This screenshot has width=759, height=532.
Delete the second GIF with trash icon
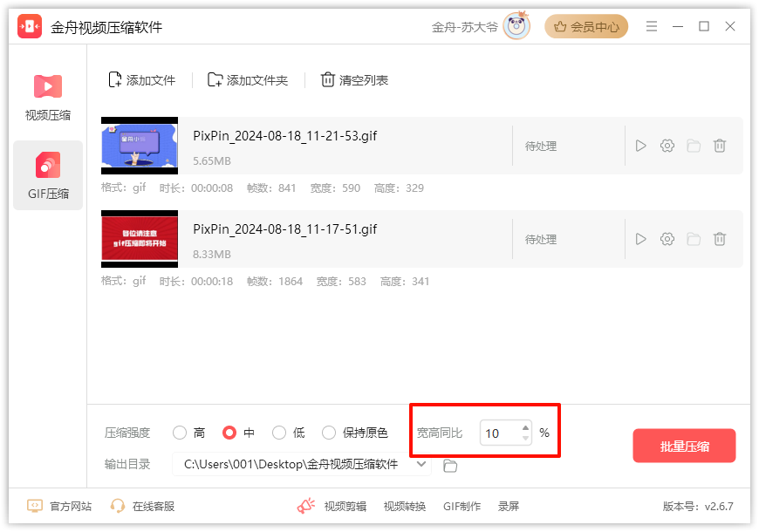tap(720, 239)
